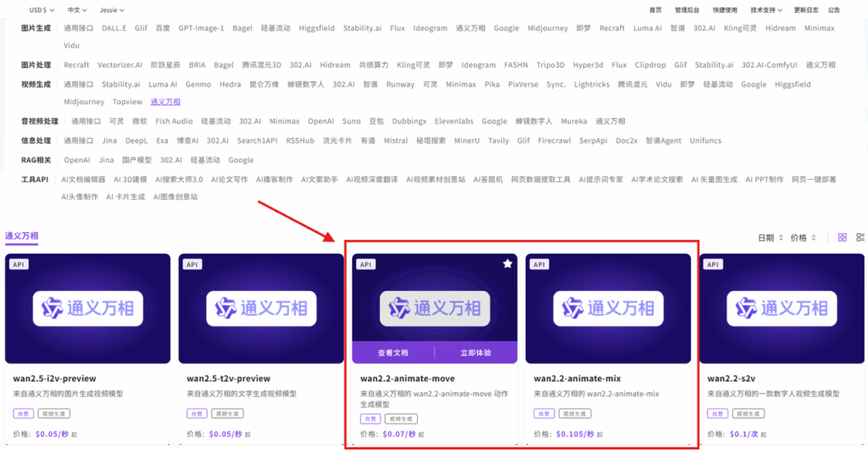The height and width of the screenshot is (450, 868).
Task: Select 国产模型 under RAG相关
Action: [136, 160]
